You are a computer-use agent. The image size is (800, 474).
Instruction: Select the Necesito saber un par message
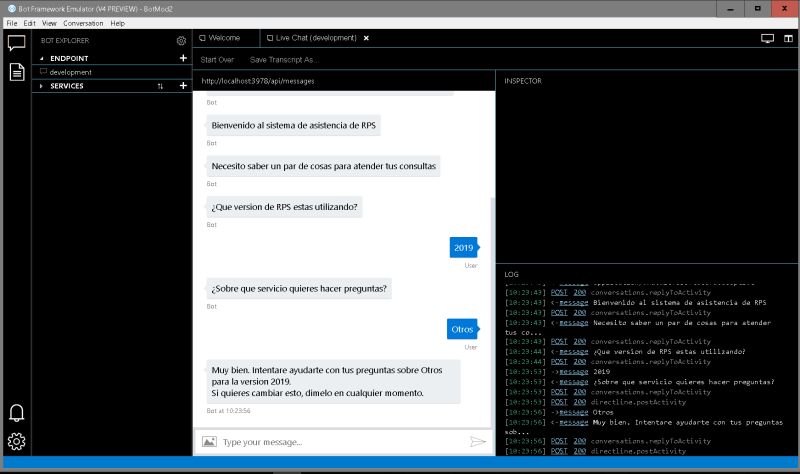(x=323, y=166)
